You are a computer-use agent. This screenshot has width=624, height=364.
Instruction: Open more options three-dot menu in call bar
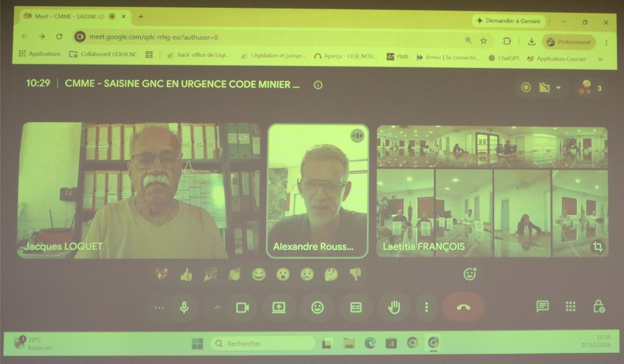[426, 307]
